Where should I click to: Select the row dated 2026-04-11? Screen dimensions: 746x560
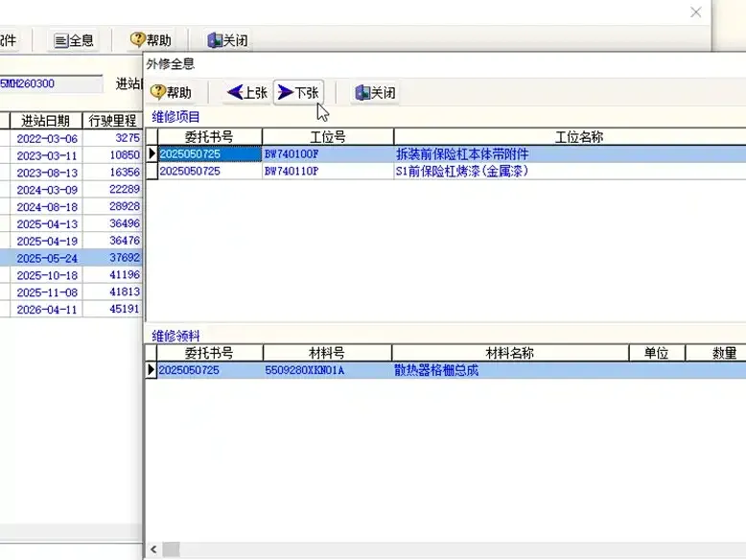coord(71,310)
